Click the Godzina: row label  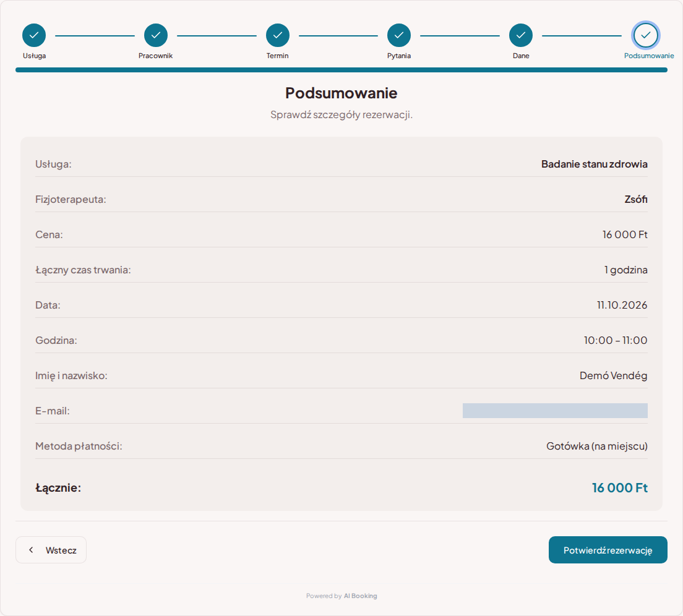[x=56, y=340]
